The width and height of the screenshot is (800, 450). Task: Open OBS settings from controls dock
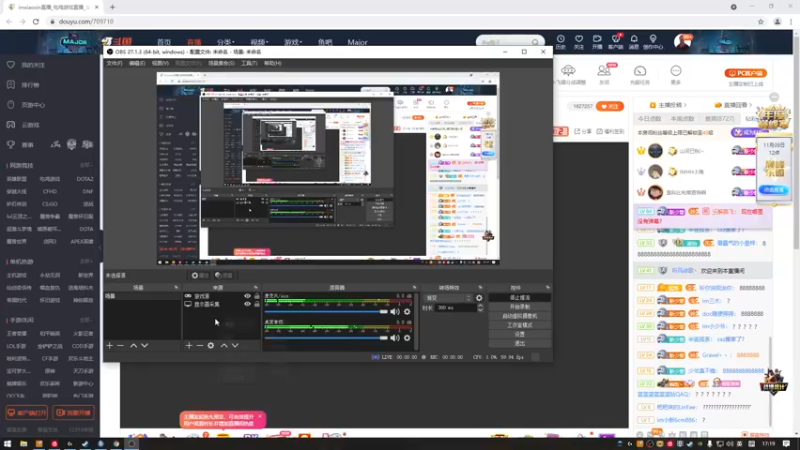coord(519,334)
